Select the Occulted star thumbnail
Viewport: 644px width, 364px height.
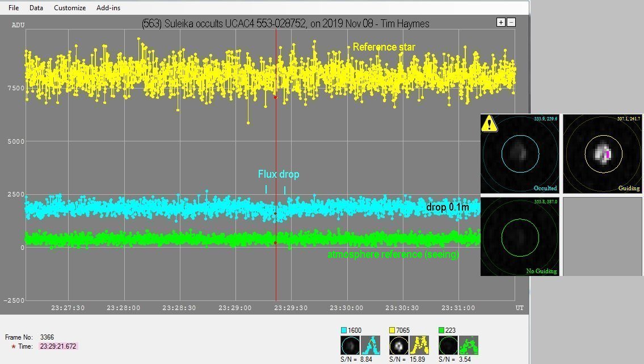coord(520,153)
